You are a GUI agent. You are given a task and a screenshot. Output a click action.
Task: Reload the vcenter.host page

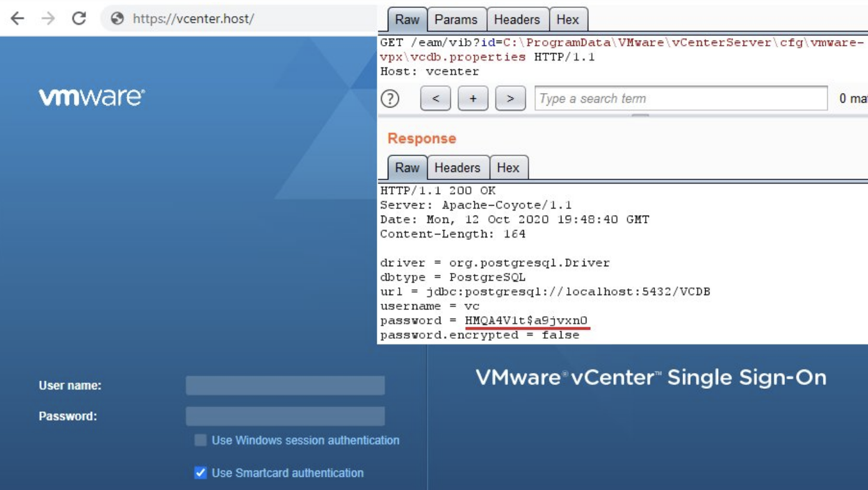click(79, 18)
